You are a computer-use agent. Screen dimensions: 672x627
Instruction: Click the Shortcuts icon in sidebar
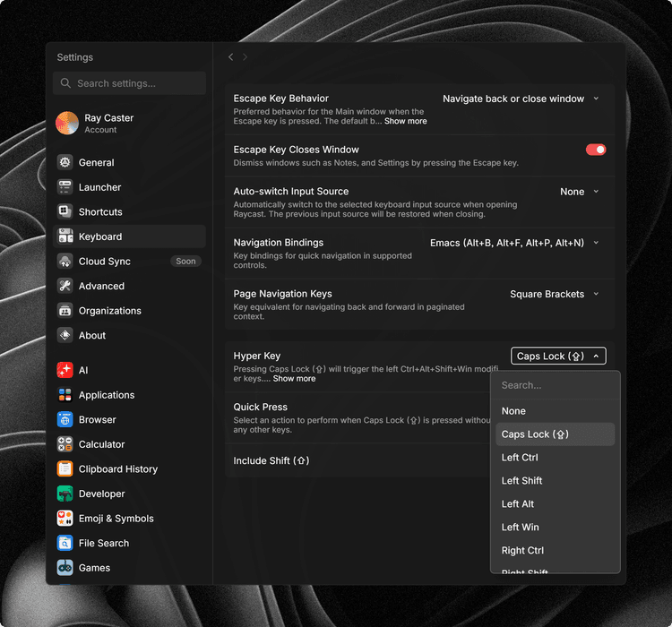click(65, 211)
